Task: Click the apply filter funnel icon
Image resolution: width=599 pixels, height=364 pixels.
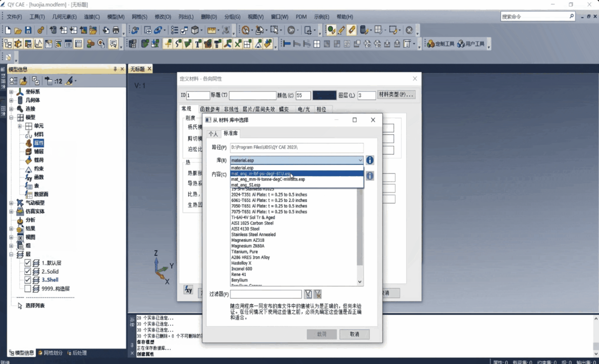Action: (x=308, y=294)
